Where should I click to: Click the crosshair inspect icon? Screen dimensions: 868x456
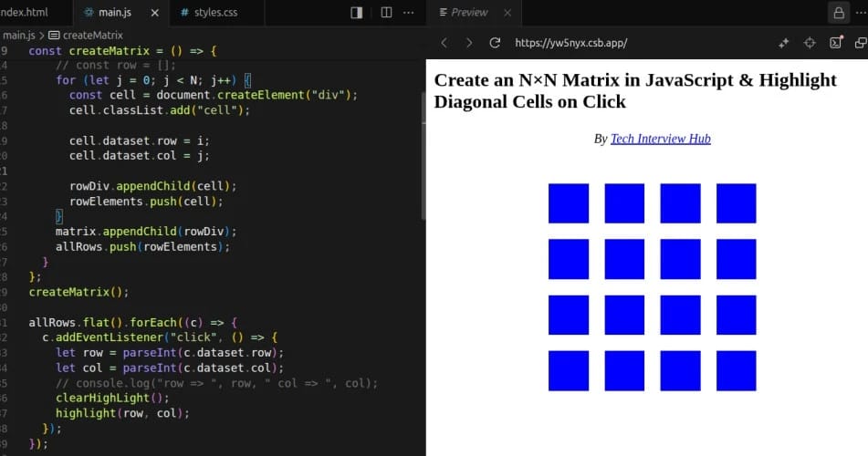(810, 43)
